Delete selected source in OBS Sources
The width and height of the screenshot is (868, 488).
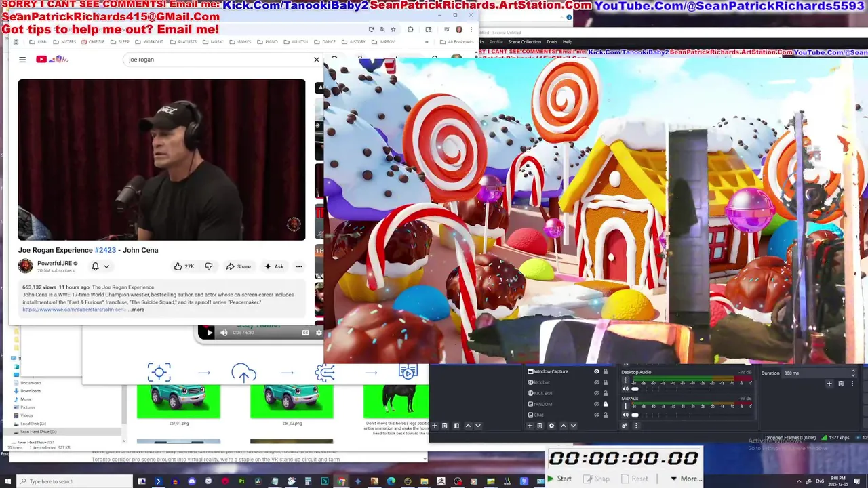[x=540, y=426]
